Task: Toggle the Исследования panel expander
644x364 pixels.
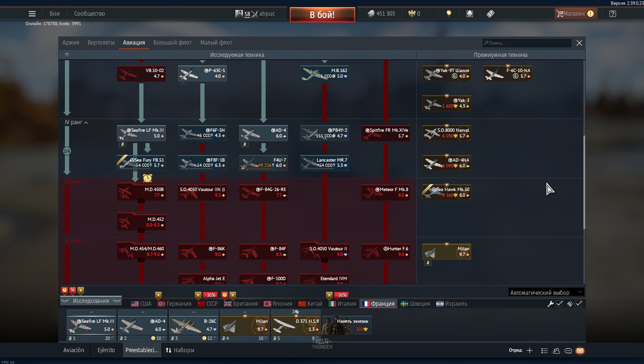Action: pyautogui.click(x=90, y=301)
